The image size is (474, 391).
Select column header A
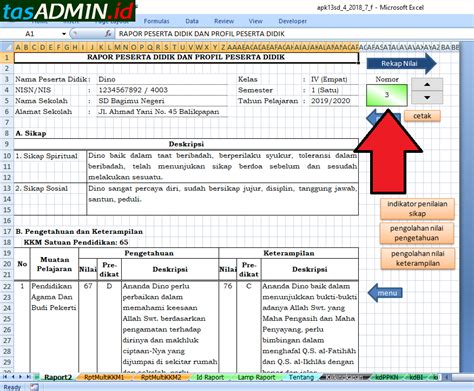point(18,47)
